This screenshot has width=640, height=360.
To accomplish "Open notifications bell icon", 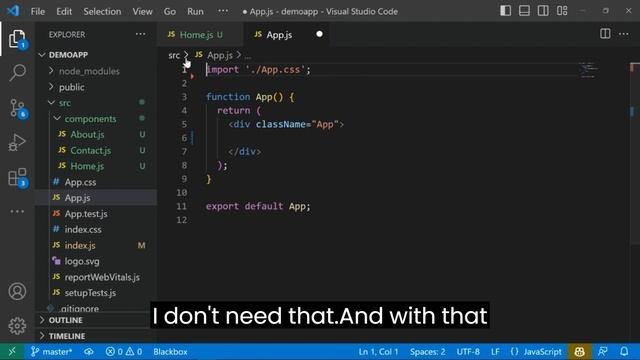I will point(624,351).
